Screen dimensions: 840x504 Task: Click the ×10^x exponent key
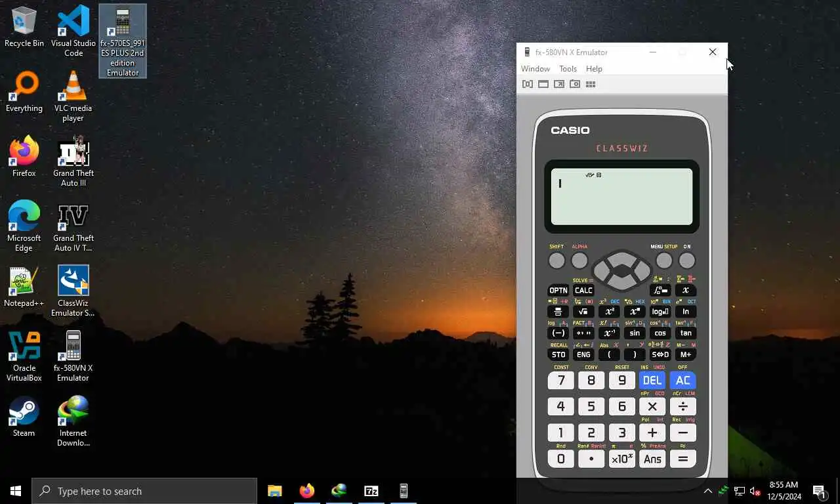[x=622, y=459]
